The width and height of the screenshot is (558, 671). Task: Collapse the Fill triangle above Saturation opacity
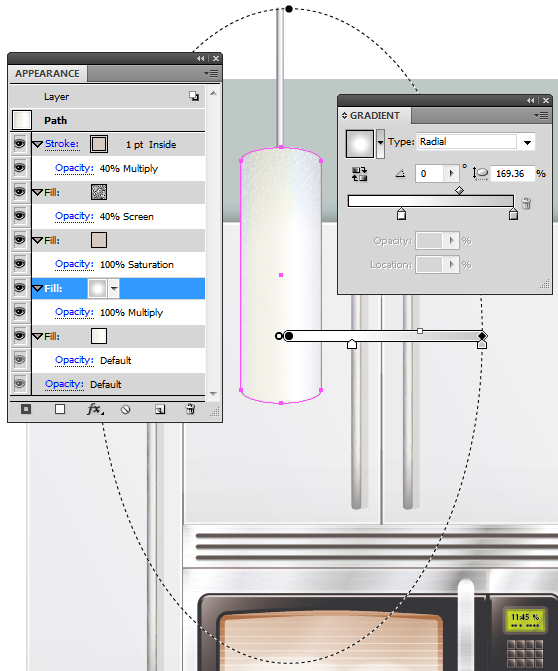38,240
